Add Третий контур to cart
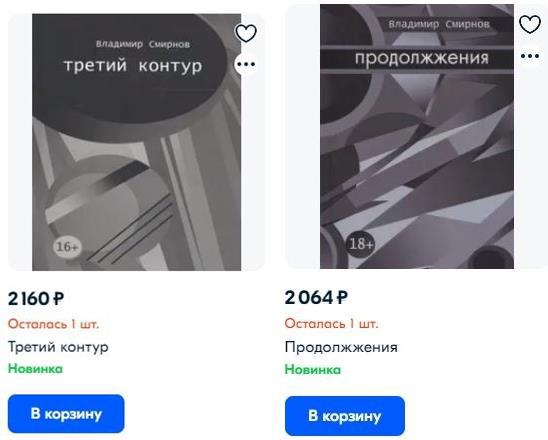The image size is (548, 440). click(x=66, y=414)
